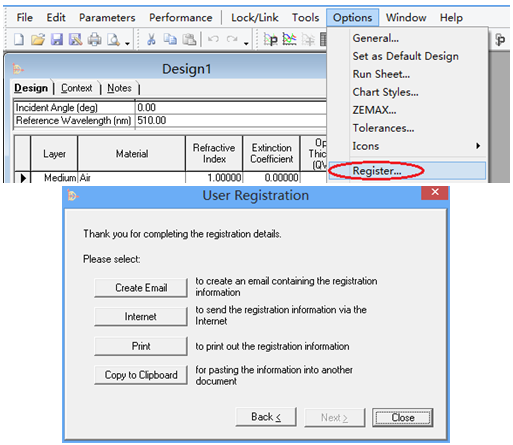513x445 pixels.
Task: Open Print Preview with the magnifier icon
Action: click(113, 39)
